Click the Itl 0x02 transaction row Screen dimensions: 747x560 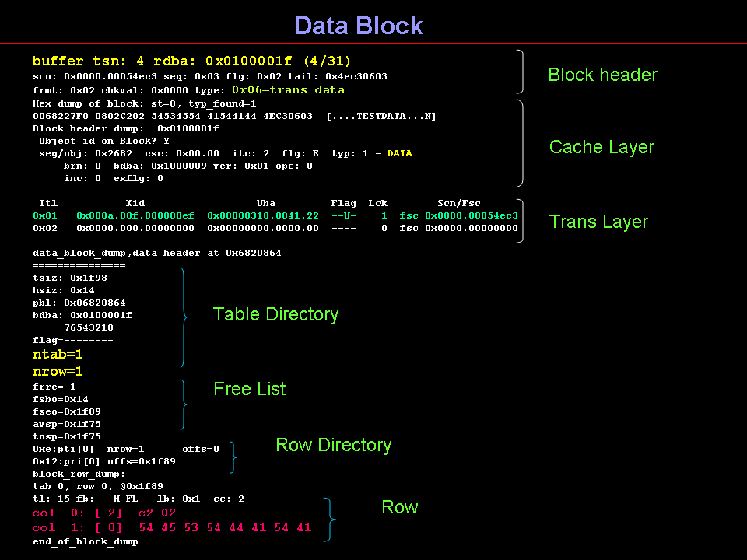point(275,228)
